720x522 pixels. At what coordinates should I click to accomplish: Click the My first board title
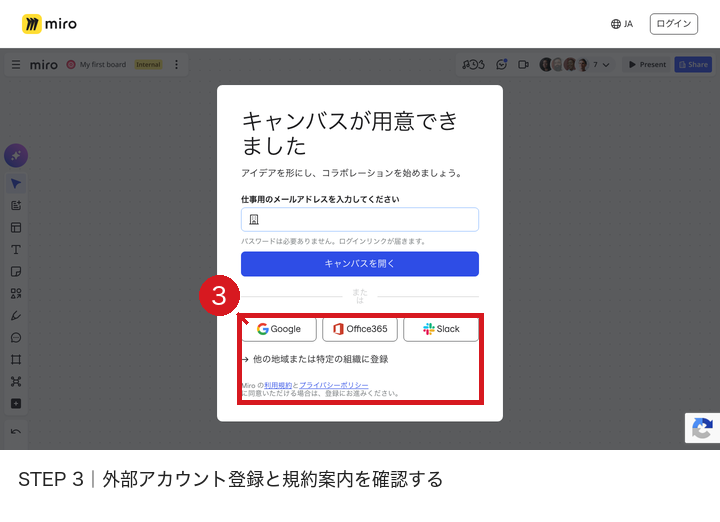point(103,65)
